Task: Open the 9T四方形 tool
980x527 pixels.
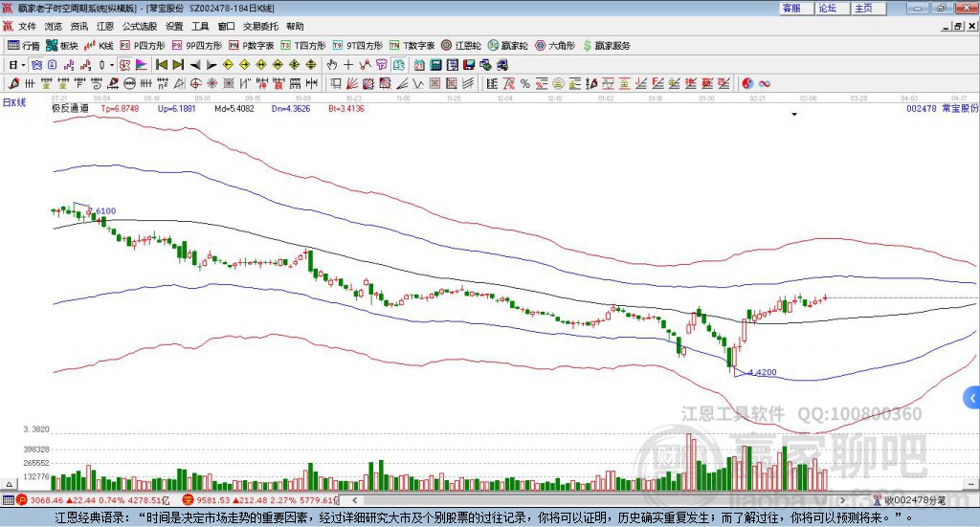Action: [358, 46]
